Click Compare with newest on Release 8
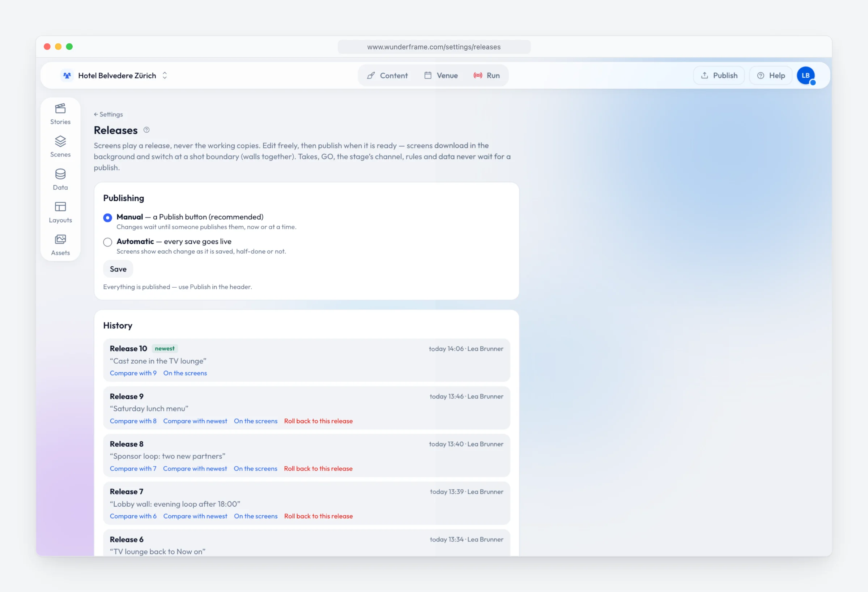 [195, 468]
